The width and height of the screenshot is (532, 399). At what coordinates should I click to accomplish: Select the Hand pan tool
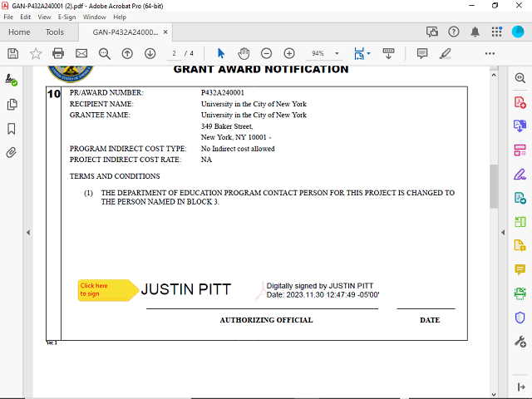tap(244, 53)
